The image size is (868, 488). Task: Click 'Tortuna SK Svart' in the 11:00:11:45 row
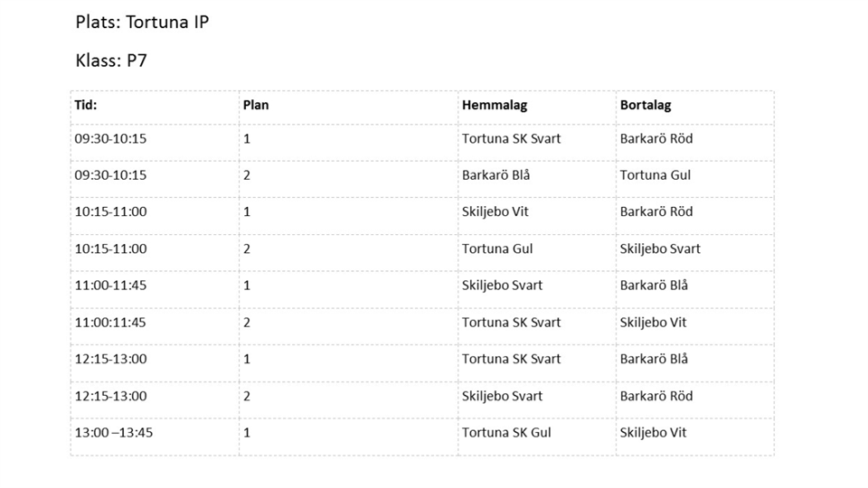tap(511, 322)
